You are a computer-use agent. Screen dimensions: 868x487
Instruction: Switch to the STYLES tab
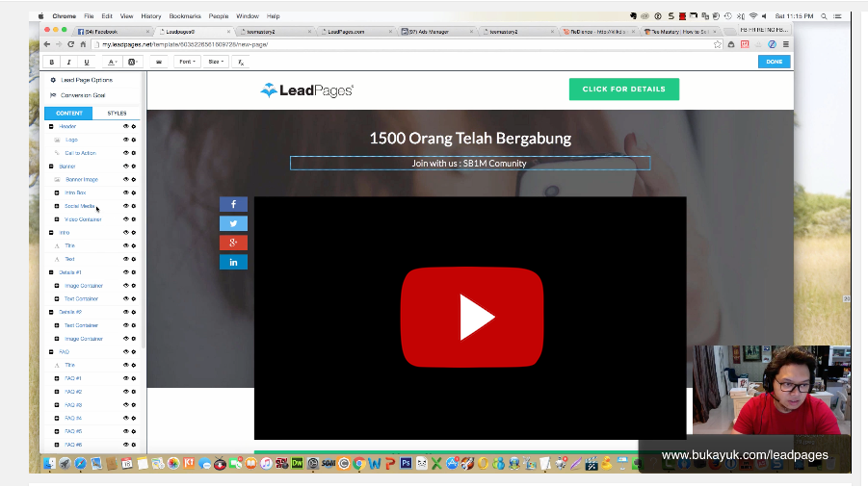[117, 114]
